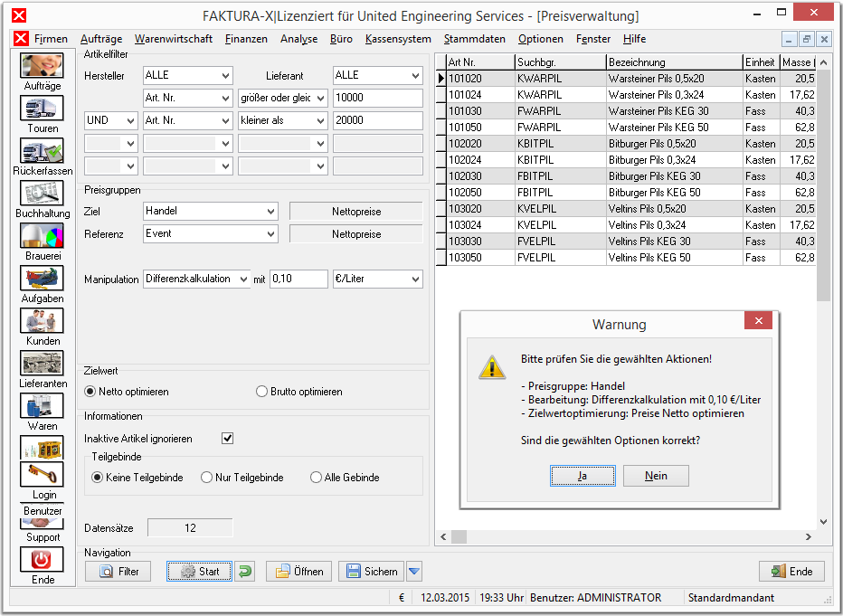The height and width of the screenshot is (616, 843).
Task: Open the Warenwirtschaft menu
Action: (x=173, y=39)
